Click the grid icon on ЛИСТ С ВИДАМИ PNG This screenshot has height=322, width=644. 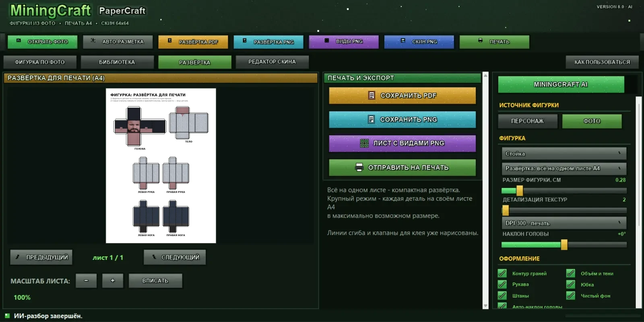[364, 143]
